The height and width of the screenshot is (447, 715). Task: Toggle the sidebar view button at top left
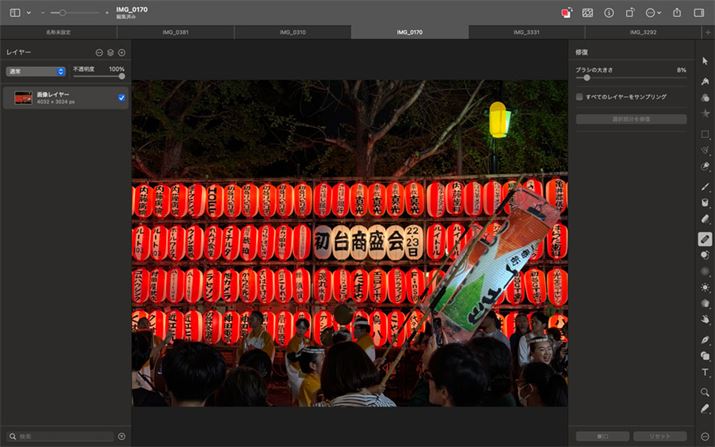(15, 12)
